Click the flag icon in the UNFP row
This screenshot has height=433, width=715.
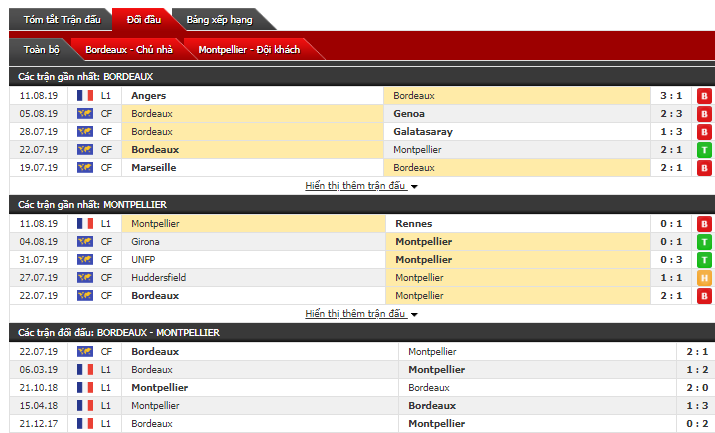(85, 260)
